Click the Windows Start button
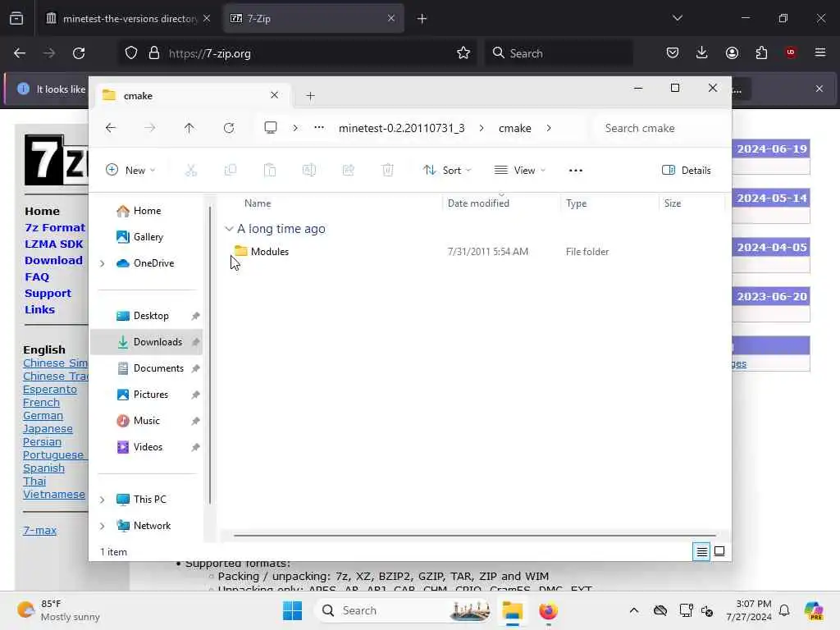Image resolution: width=840 pixels, height=630 pixels. 293,610
